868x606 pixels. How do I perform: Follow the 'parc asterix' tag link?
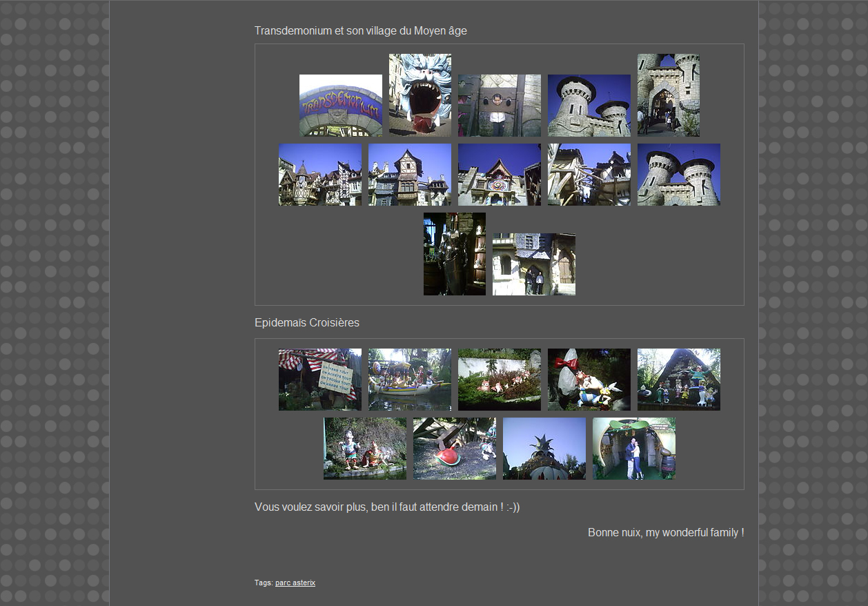click(295, 583)
